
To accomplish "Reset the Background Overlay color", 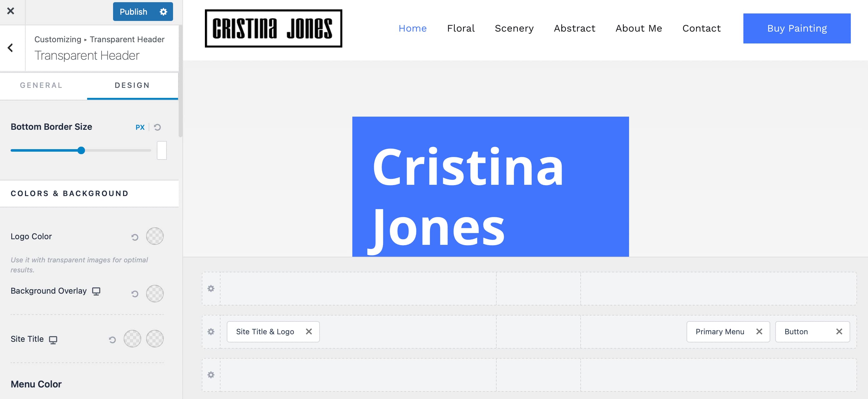I will [135, 294].
